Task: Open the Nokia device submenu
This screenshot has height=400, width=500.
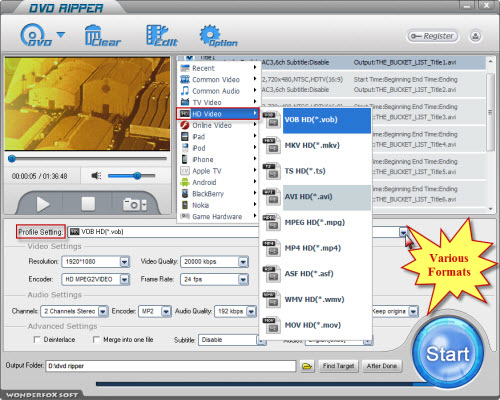Action: 219,205
